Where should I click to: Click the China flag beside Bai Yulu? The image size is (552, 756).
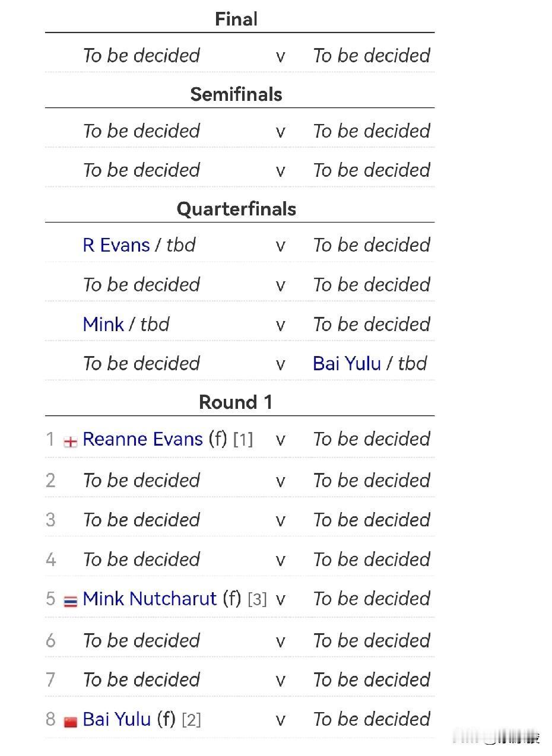click(x=70, y=722)
